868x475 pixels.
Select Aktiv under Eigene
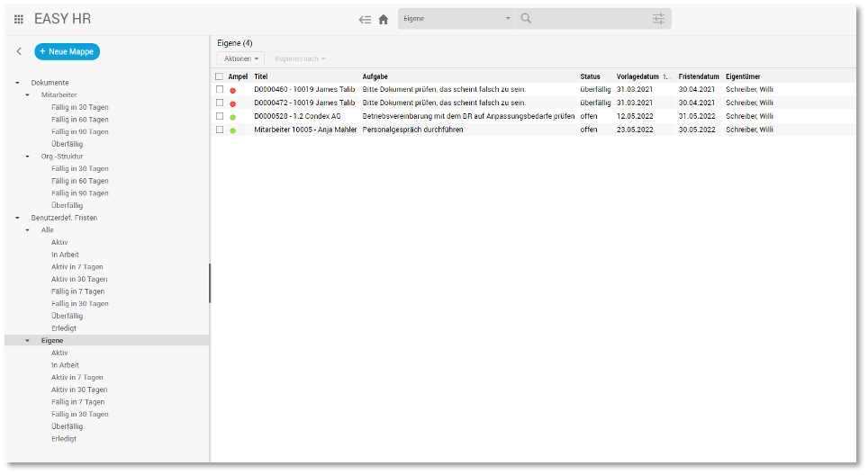click(x=59, y=353)
